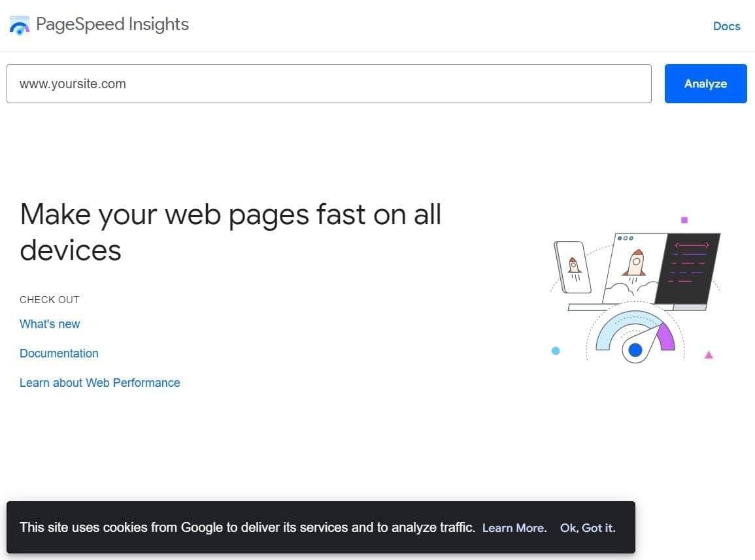Click the pink triangle decoration

pos(709,355)
